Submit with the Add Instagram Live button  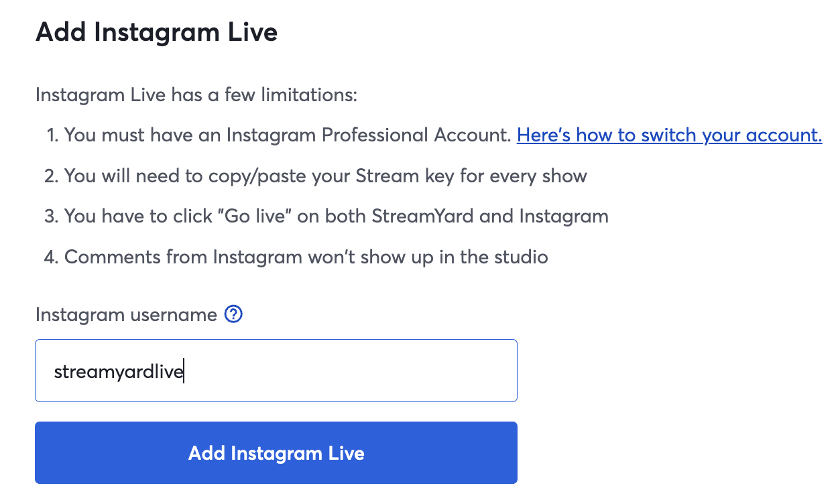coord(276,452)
